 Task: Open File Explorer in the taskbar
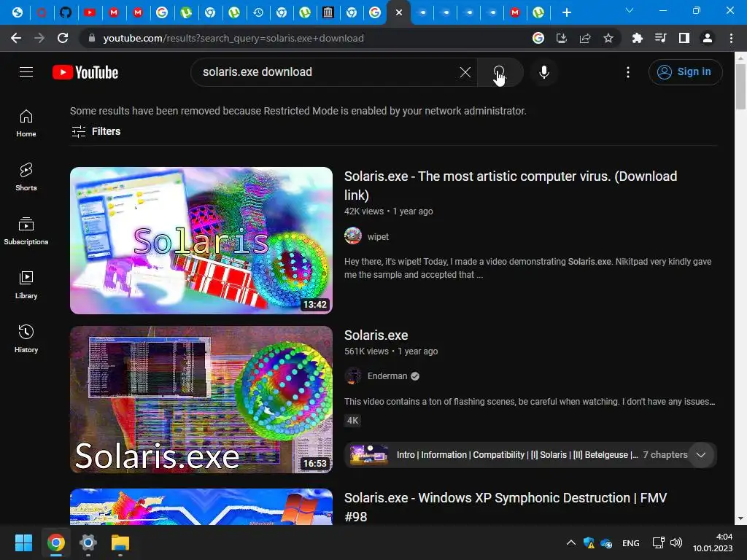coord(120,542)
